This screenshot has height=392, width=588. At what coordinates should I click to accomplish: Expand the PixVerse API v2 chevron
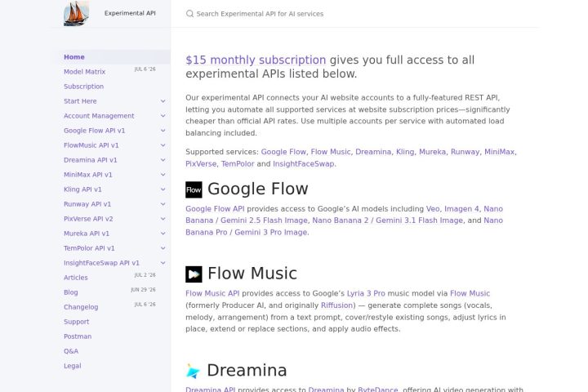click(163, 219)
